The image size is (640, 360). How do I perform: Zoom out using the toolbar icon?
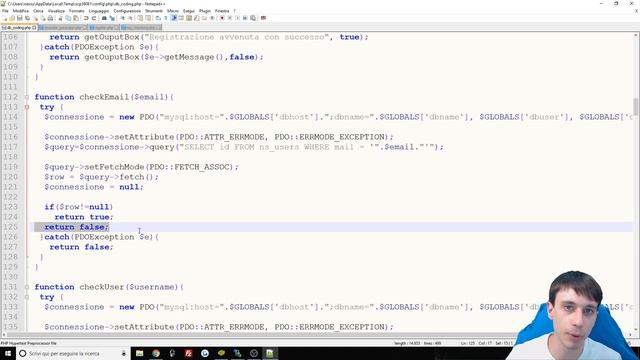tap(130, 18)
